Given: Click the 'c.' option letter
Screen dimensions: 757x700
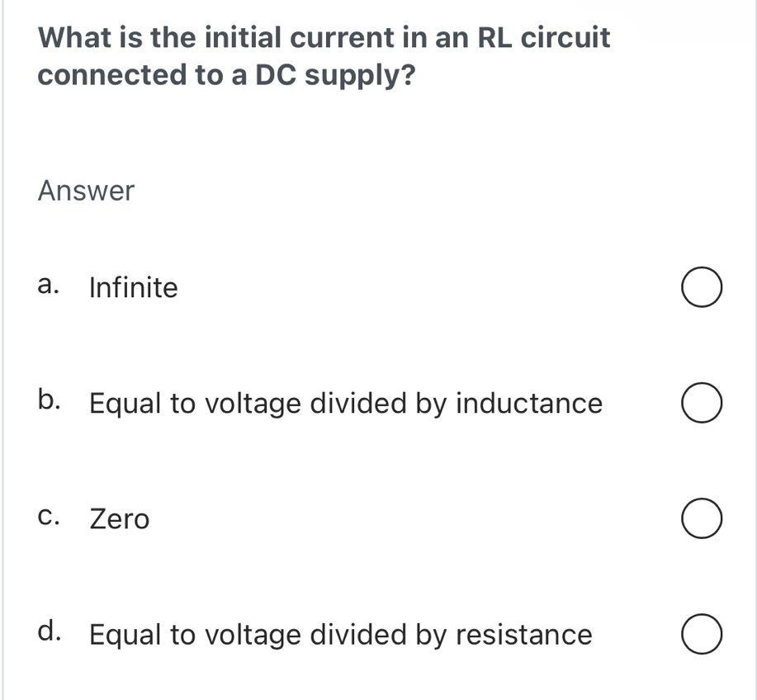Looking at the screenshot, I should tap(50, 518).
